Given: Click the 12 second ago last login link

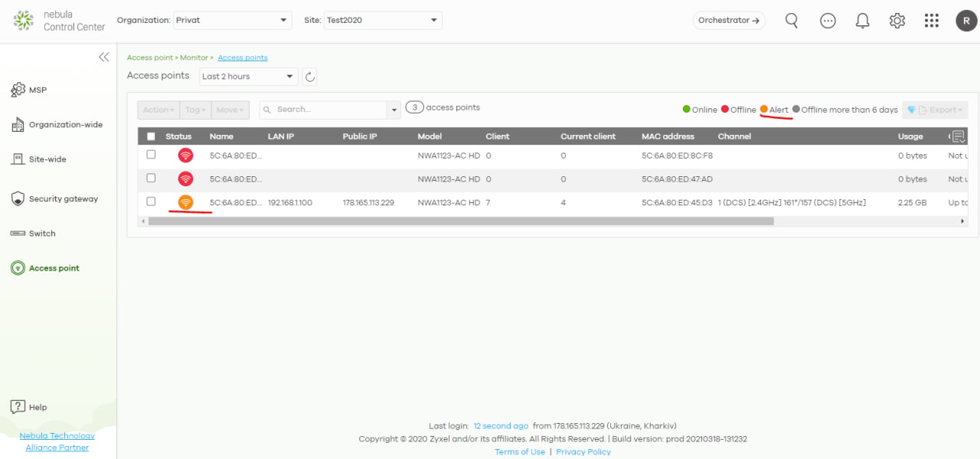Looking at the screenshot, I should [501, 426].
